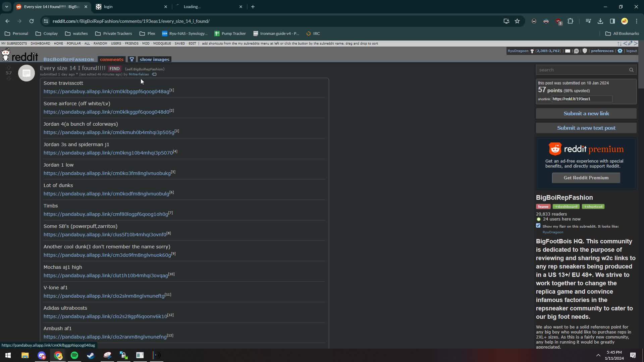Expand the Windows system tray hidden icons

click(598, 355)
